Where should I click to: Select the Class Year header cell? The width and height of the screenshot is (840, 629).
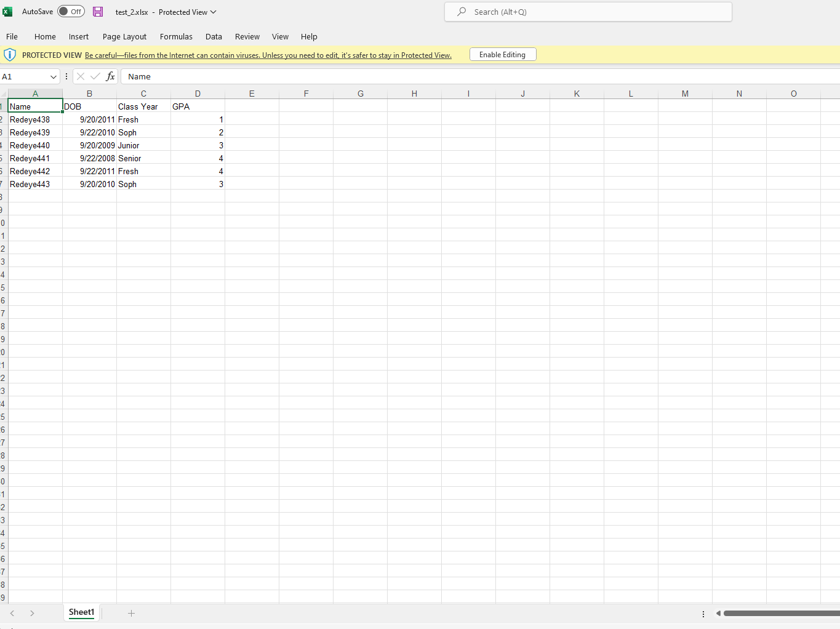[x=143, y=106]
